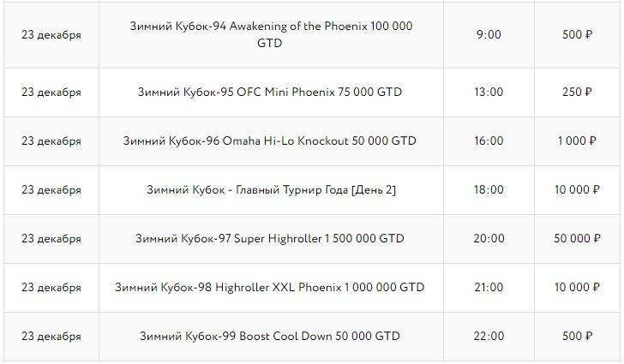Select the 1 000 ₽ buy-in
The height and width of the screenshot is (364, 624).
(576, 140)
